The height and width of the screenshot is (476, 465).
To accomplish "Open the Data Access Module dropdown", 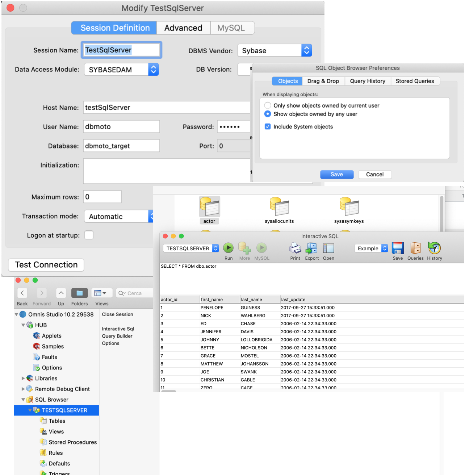I will (121, 70).
